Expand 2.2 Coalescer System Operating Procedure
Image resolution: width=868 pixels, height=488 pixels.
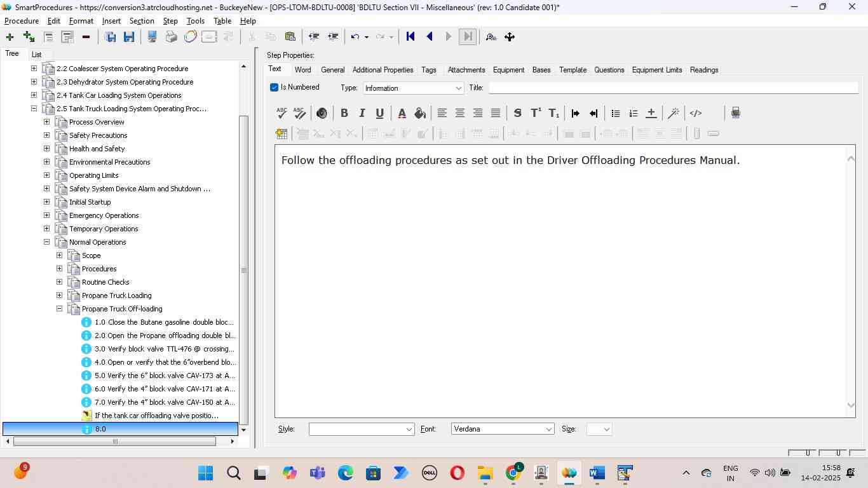point(34,69)
